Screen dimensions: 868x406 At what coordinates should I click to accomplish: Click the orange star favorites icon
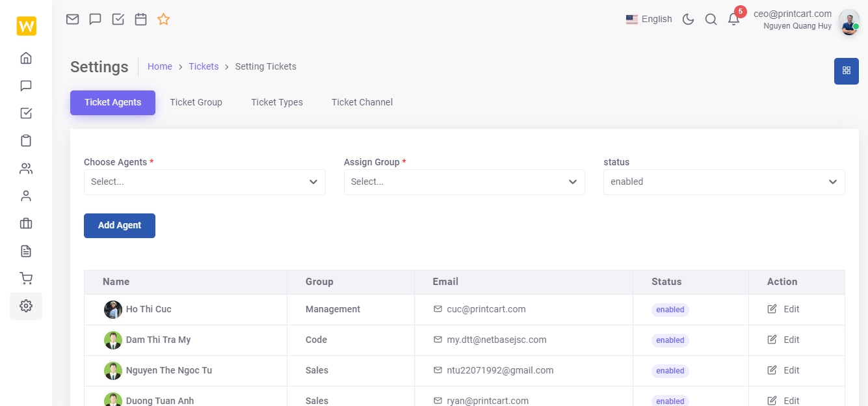pos(163,19)
